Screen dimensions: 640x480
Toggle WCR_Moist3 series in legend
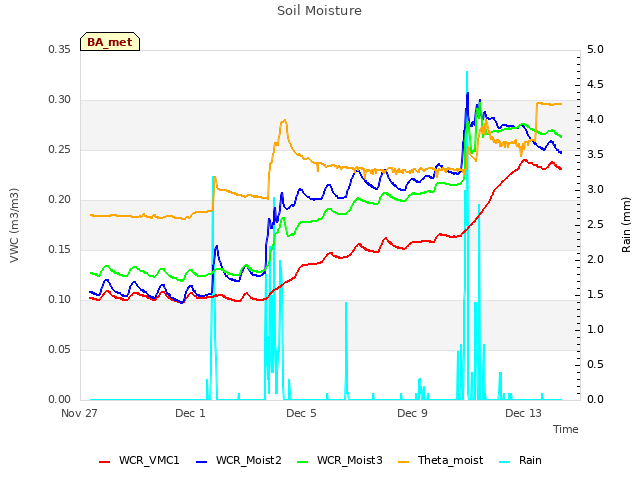pos(340,460)
